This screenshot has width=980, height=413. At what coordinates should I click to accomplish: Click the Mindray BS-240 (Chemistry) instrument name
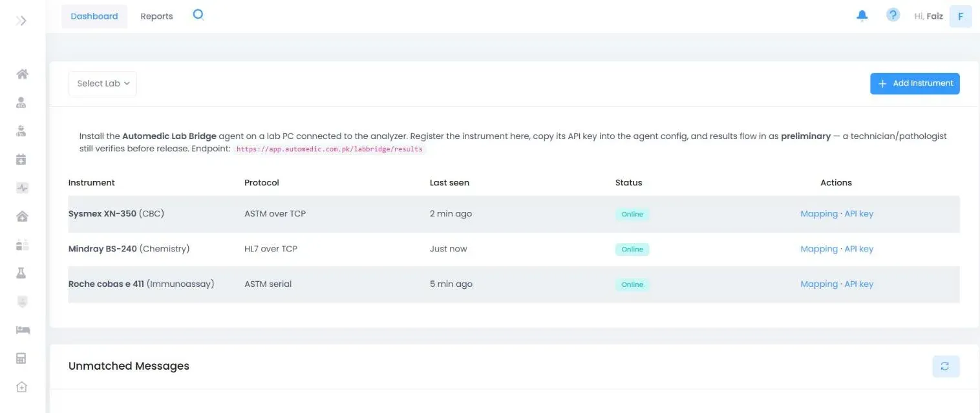129,249
